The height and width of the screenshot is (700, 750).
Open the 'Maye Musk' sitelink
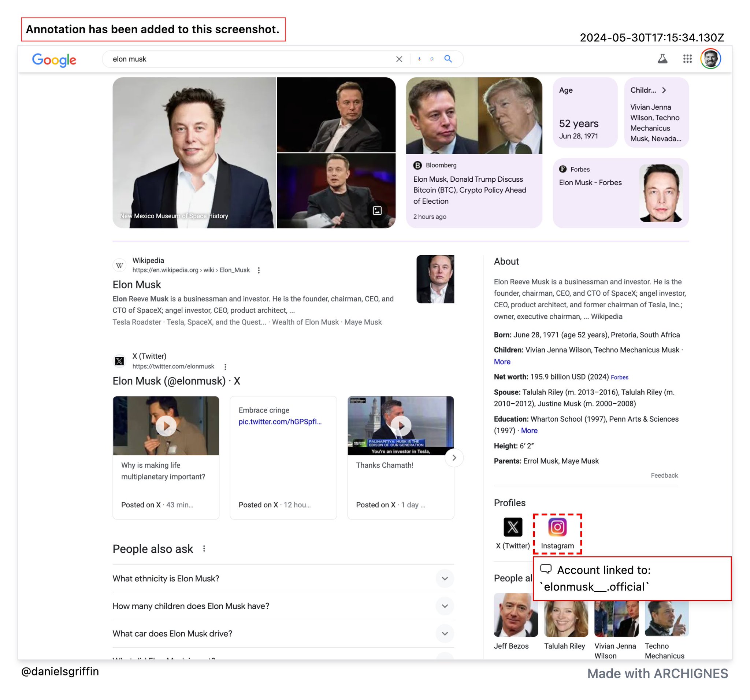pos(363,322)
